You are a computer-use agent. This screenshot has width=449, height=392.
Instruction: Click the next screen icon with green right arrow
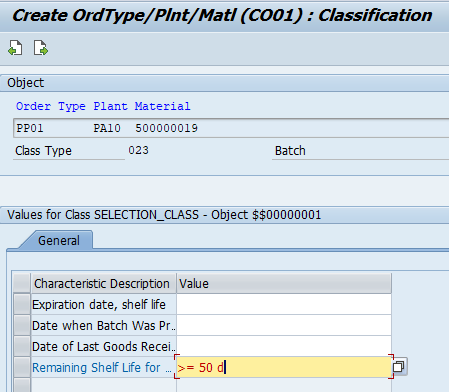41,48
